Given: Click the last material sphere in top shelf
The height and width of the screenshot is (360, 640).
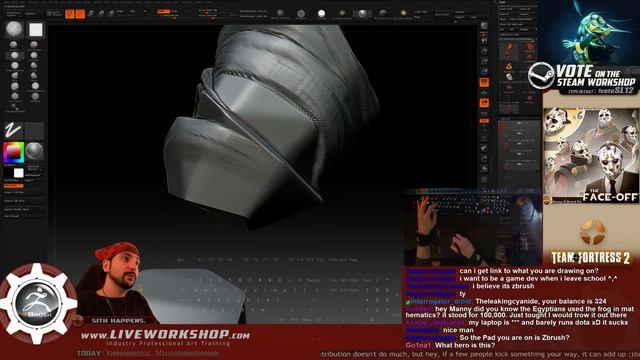Looking at the screenshot, I should tap(403, 14).
